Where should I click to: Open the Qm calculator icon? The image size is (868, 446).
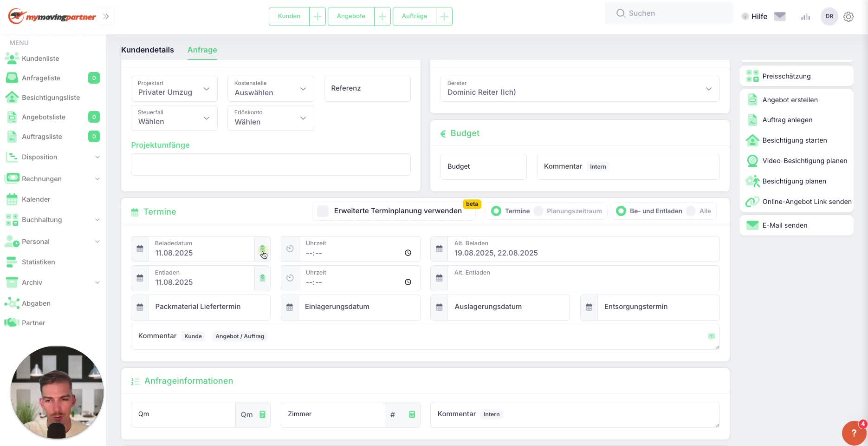tap(262, 414)
